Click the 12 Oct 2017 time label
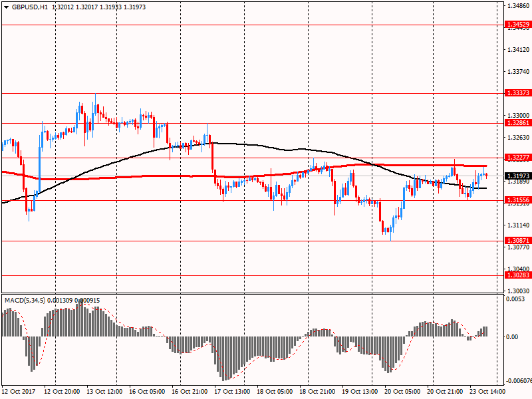 point(19,392)
